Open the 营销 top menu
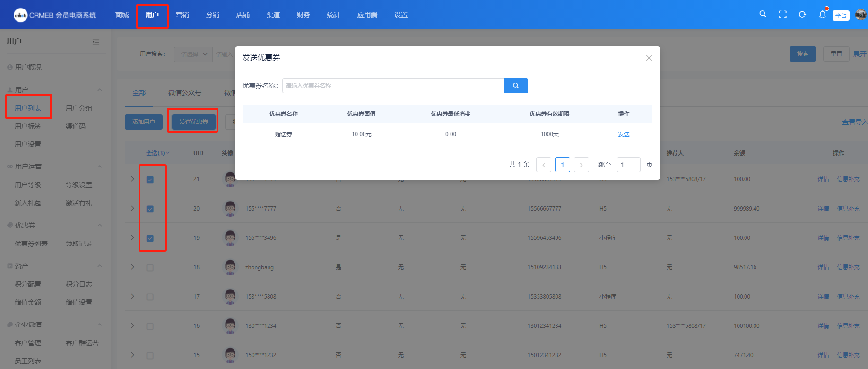868x369 pixels. tap(182, 15)
